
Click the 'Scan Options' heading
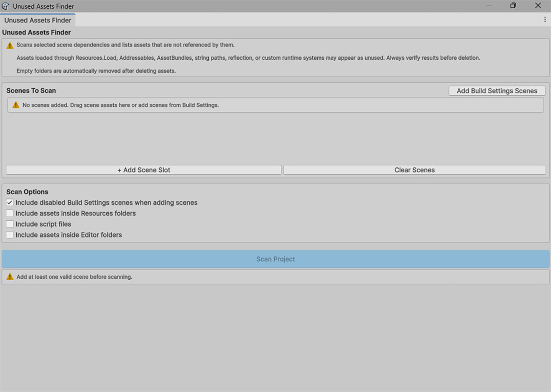[27, 192]
